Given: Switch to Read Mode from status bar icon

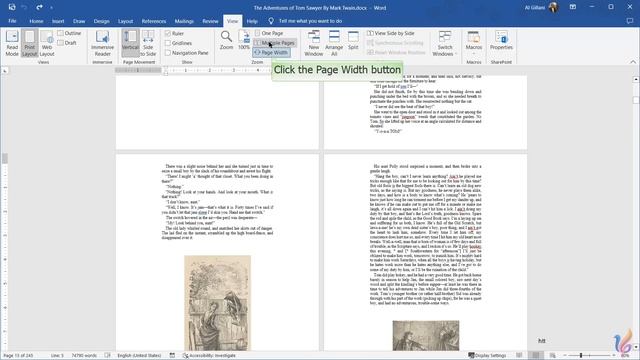Looking at the screenshot, I should (x=519, y=356).
